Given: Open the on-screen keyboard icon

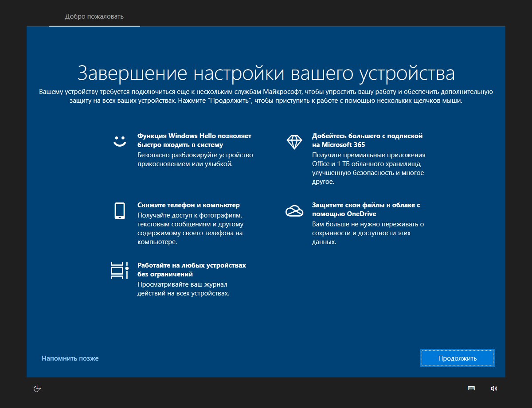Looking at the screenshot, I should pyautogui.click(x=471, y=389).
